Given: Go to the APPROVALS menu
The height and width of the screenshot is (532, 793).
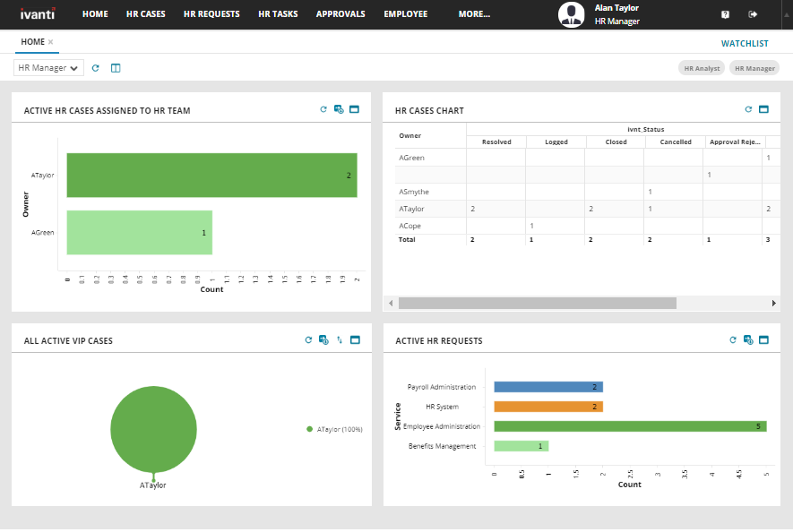Looking at the screenshot, I should [340, 14].
